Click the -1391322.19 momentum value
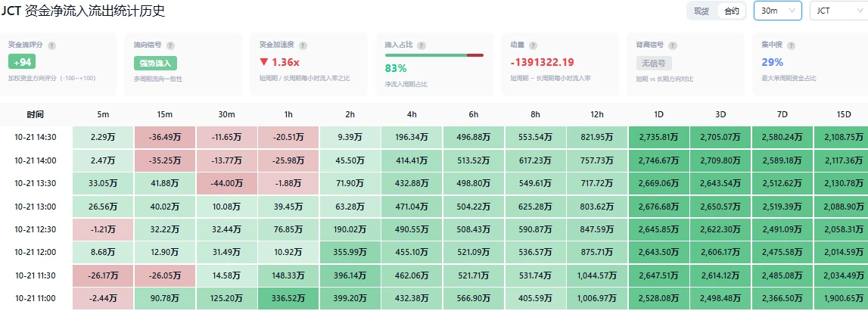Screen dimensions: 868x311 point(542,62)
